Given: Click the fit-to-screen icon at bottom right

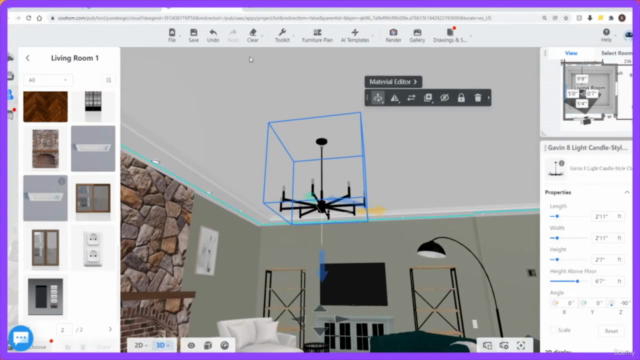Looking at the screenshot, I should [521, 346].
